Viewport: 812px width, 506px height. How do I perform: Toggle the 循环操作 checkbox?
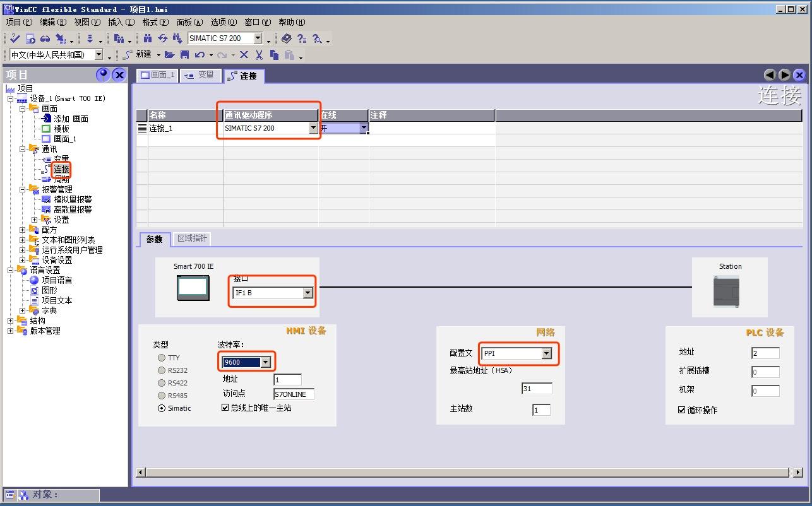[682, 410]
